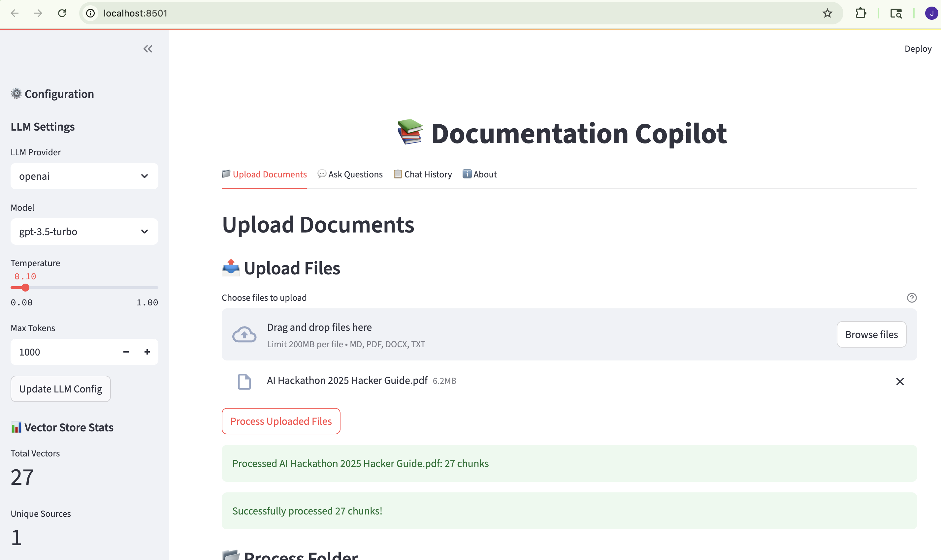Screen dimensions: 941x560
Task: Click the Temperature slider handle
Action: pos(25,288)
